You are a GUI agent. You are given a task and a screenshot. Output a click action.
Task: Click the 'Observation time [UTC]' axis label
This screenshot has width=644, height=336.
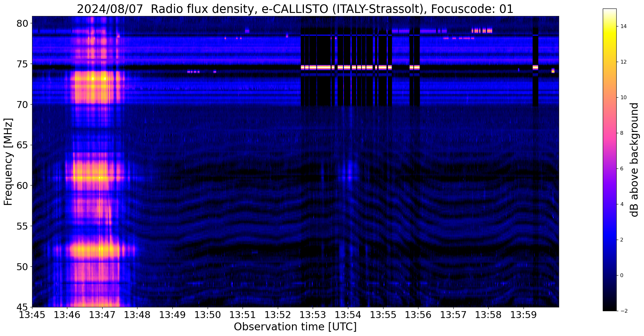click(x=295, y=327)
